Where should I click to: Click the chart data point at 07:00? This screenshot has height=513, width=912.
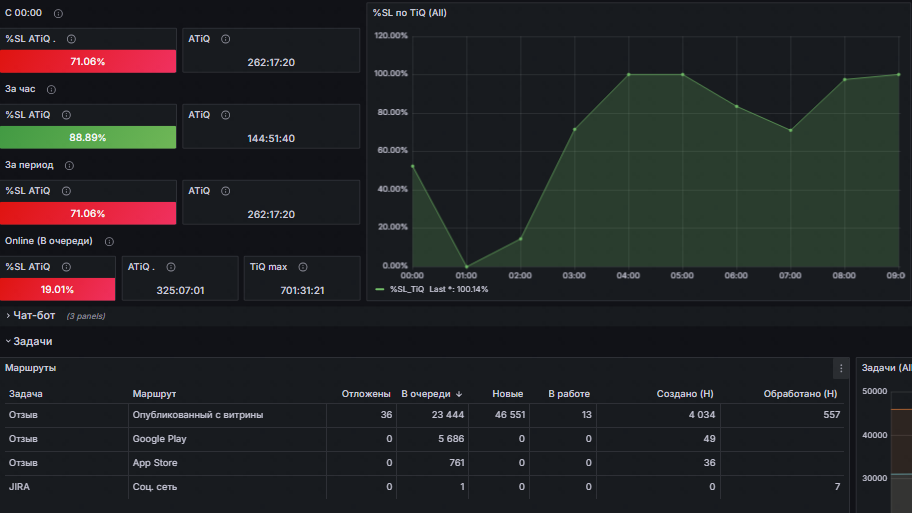pyautogui.click(x=790, y=130)
